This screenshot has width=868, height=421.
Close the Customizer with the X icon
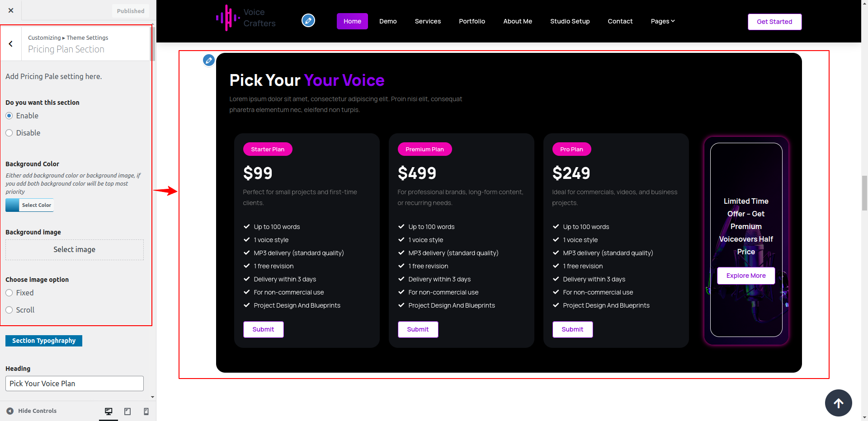[11, 10]
